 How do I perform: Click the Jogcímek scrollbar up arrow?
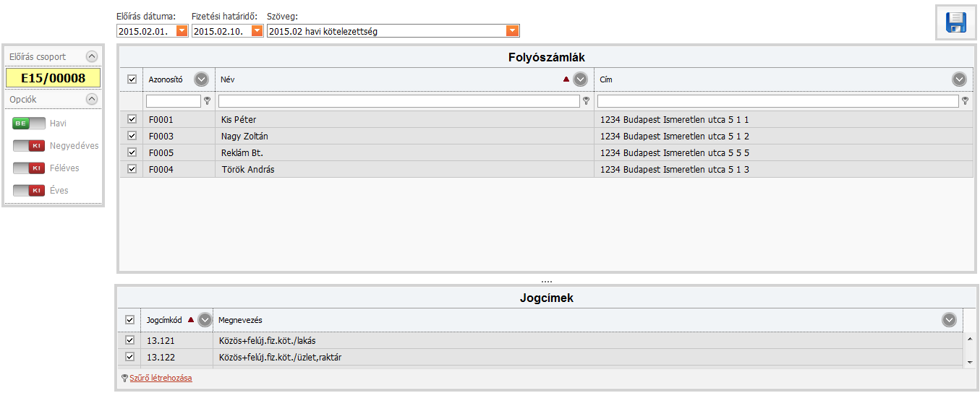click(x=969, y=338)
